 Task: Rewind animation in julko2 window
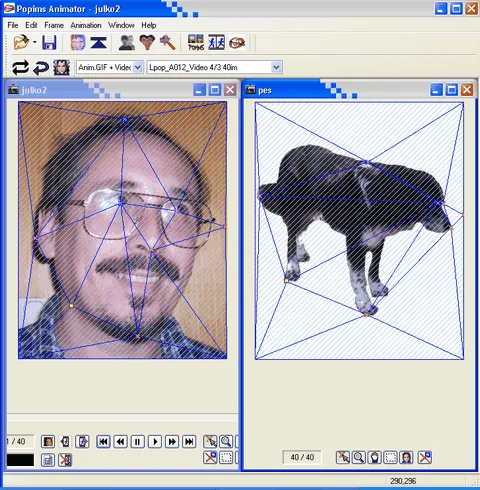(120, 442)
